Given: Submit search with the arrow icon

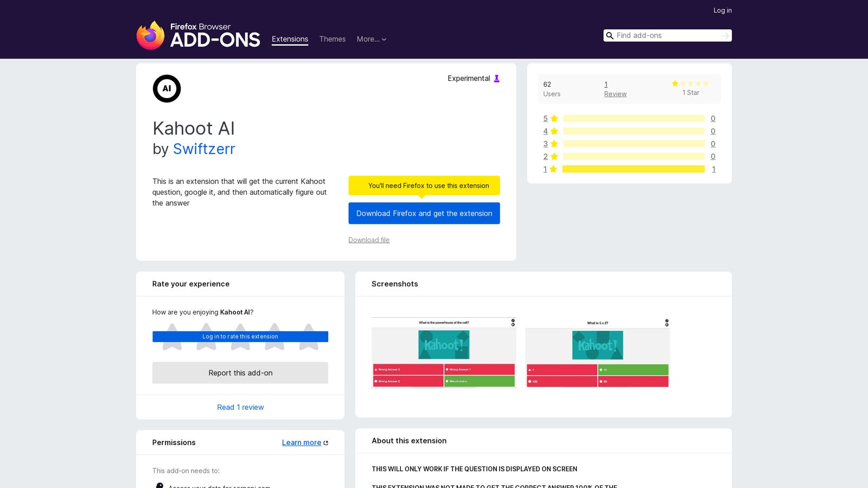Looking at the screenshot, I should tap(725, 36).
